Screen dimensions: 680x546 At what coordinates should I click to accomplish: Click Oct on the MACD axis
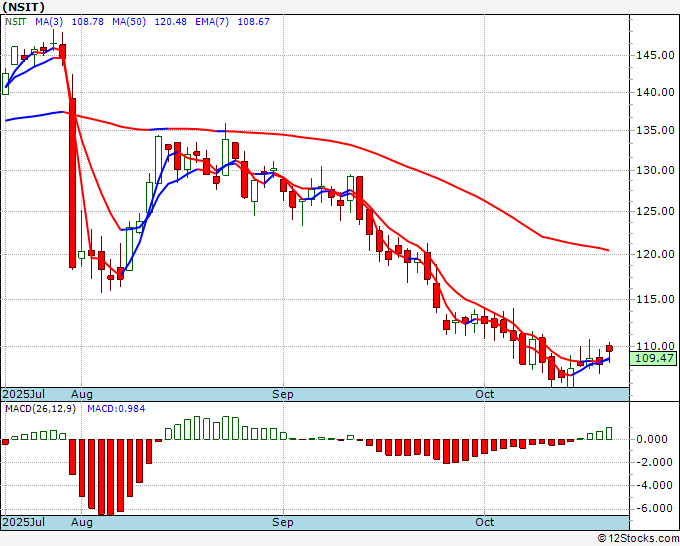click(x=484, y=522)
